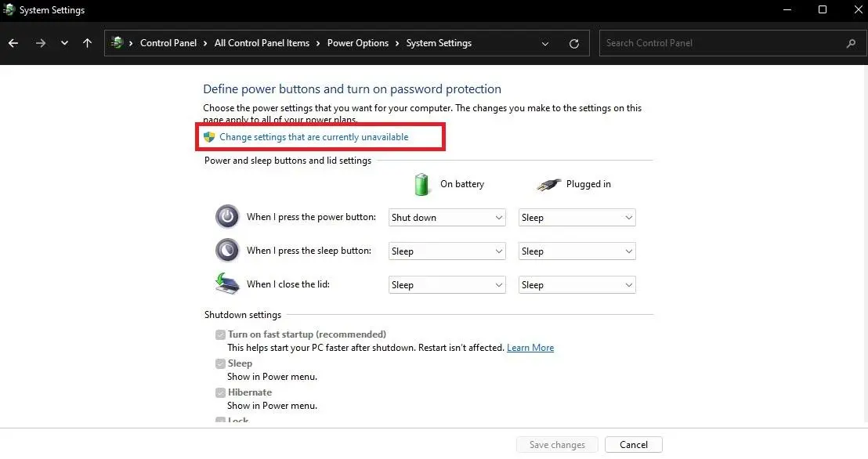868x459 pixels.
Task: Click the Cancel button
Action: click(x=633, y=445)
